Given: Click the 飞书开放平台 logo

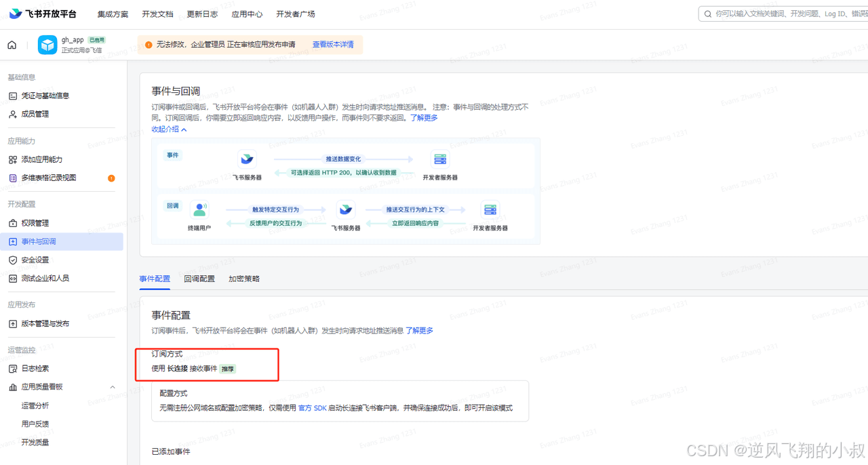Looking at the screenshot, I should pyautogui.click(x=43, y=14).
